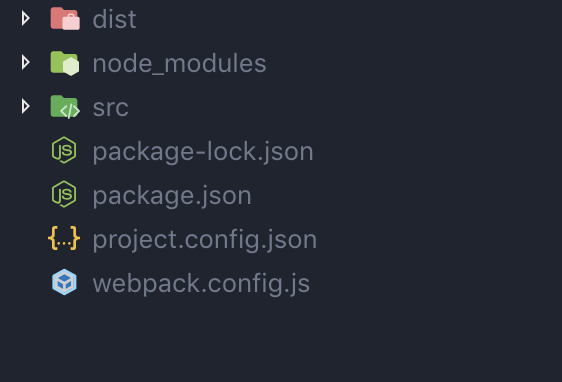Viewport: 562px width, 382px height.
Task: Click the Node.js icon beside package-lock.json
Action: [x=64, y=150]
